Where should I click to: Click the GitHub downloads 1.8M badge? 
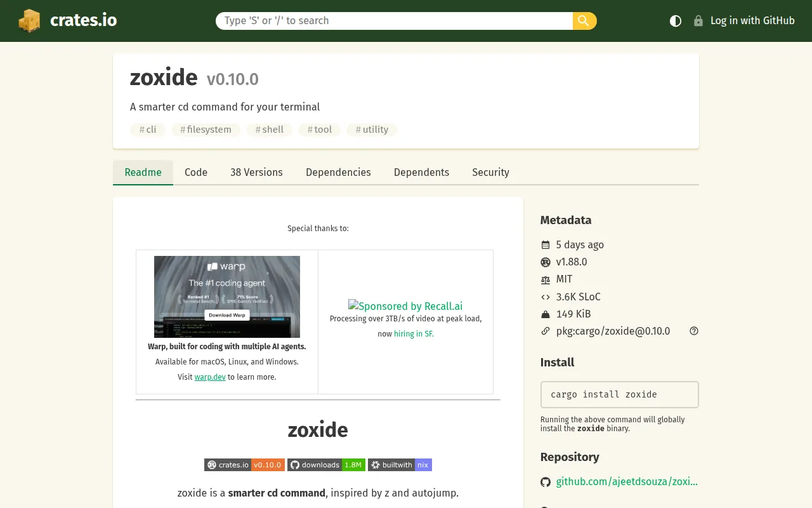point(326,465)
